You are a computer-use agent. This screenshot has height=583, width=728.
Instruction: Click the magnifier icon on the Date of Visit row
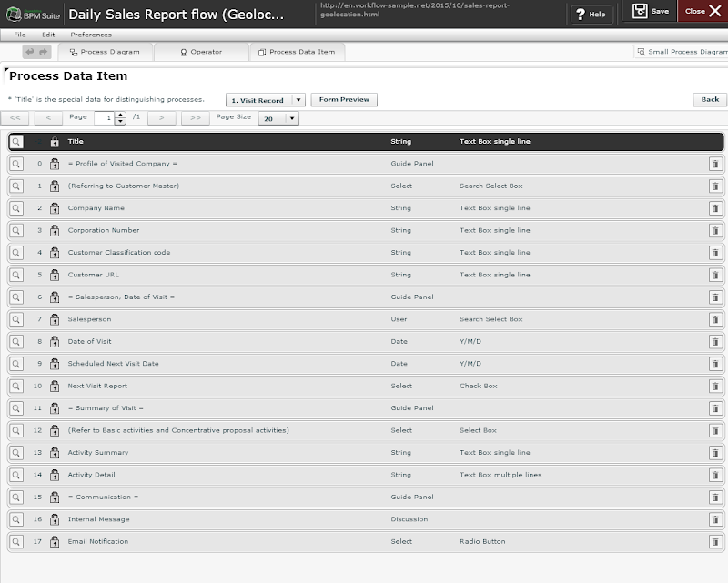[16, 341]
